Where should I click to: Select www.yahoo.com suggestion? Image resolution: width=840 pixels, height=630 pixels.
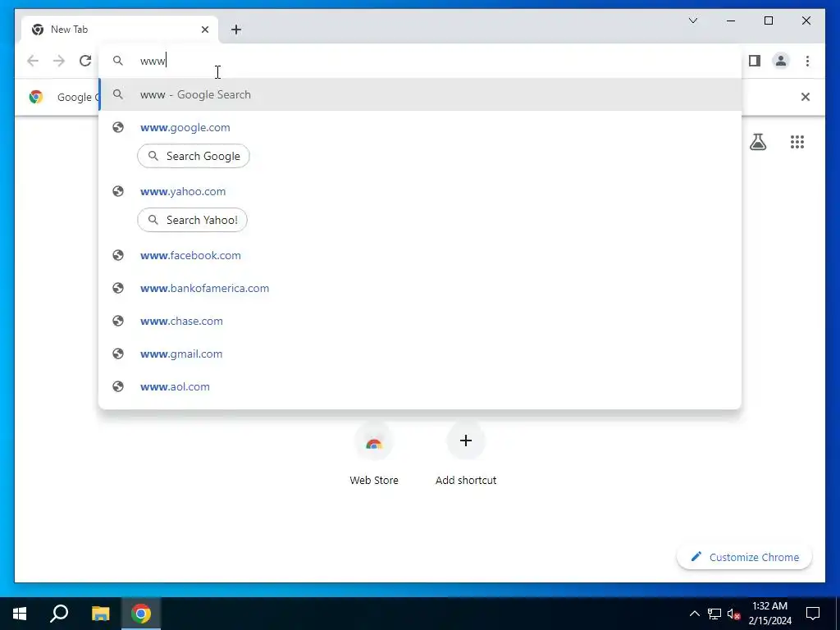(x=421, y=191)
